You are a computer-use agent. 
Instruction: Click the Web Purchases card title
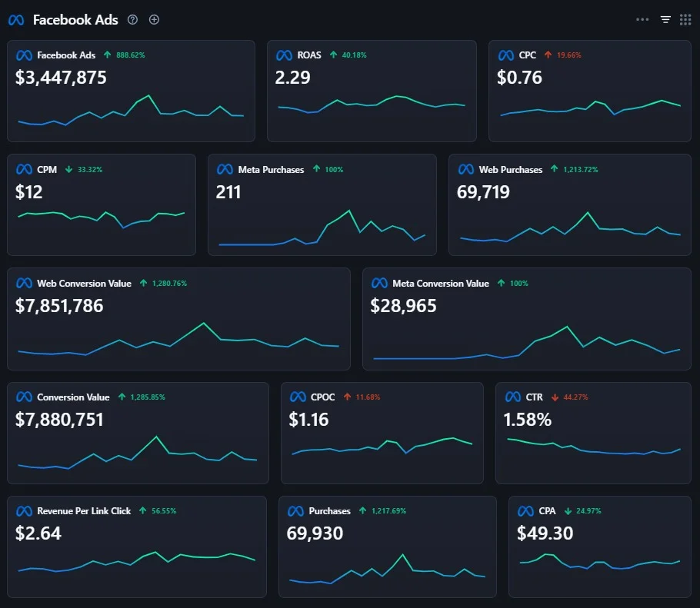[511, 170]
